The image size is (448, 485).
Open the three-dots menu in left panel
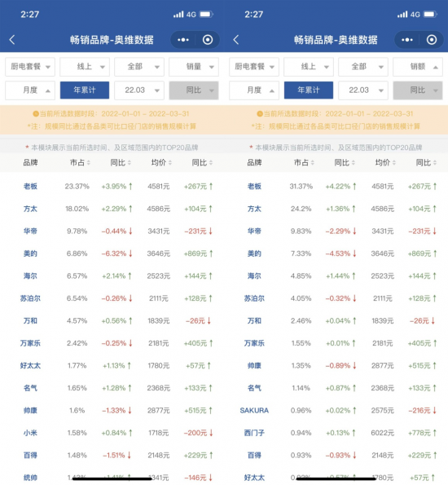coord(183,40)
